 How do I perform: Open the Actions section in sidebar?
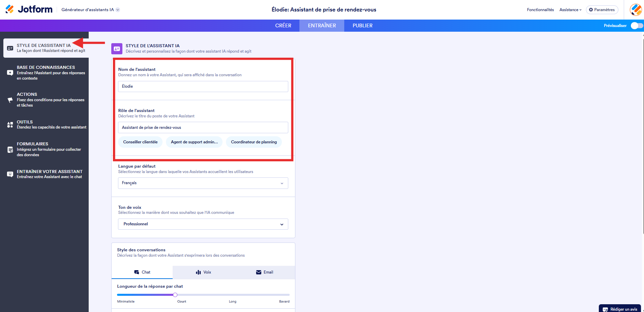46,100
